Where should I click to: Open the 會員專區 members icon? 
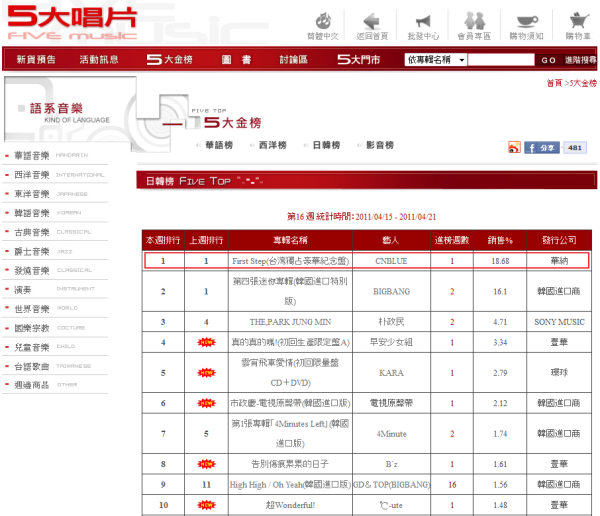tap(474, 21)
